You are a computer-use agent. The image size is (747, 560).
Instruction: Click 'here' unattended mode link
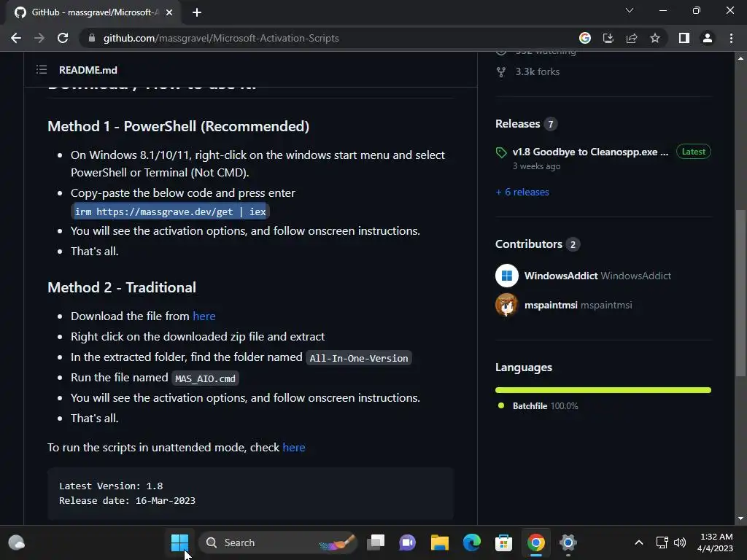(294, 448)
